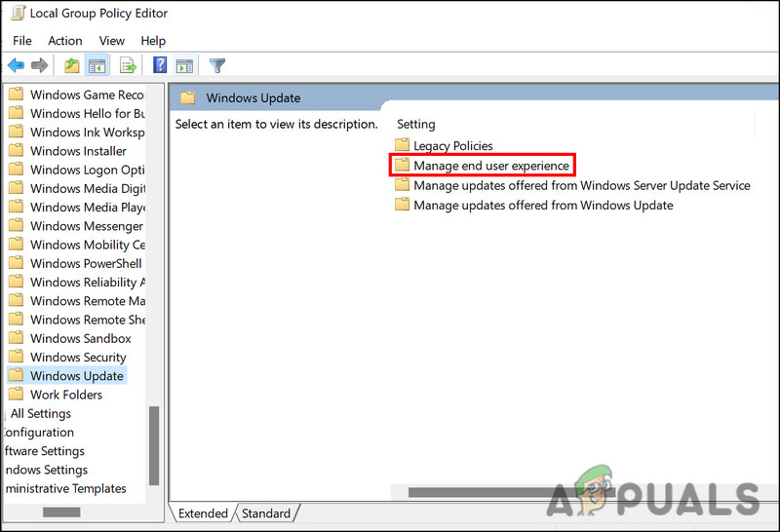
Task: Click the Up one level folder icon
Action: [x=71, y=65]
